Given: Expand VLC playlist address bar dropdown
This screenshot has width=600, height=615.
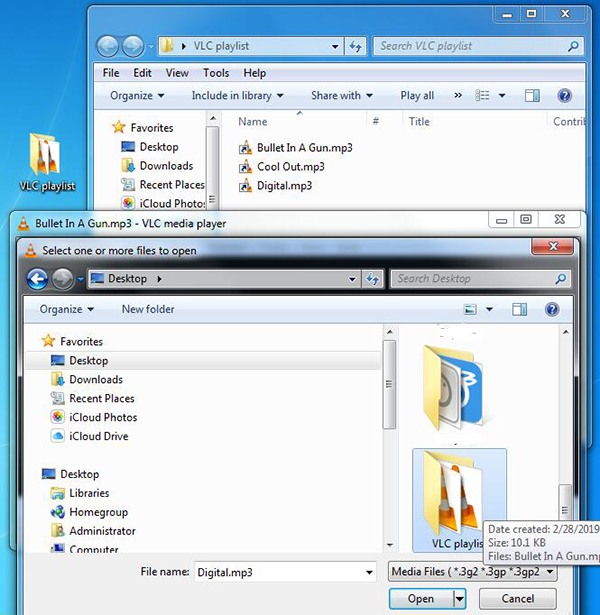Looking at the screenshot, I should [335, 46].
